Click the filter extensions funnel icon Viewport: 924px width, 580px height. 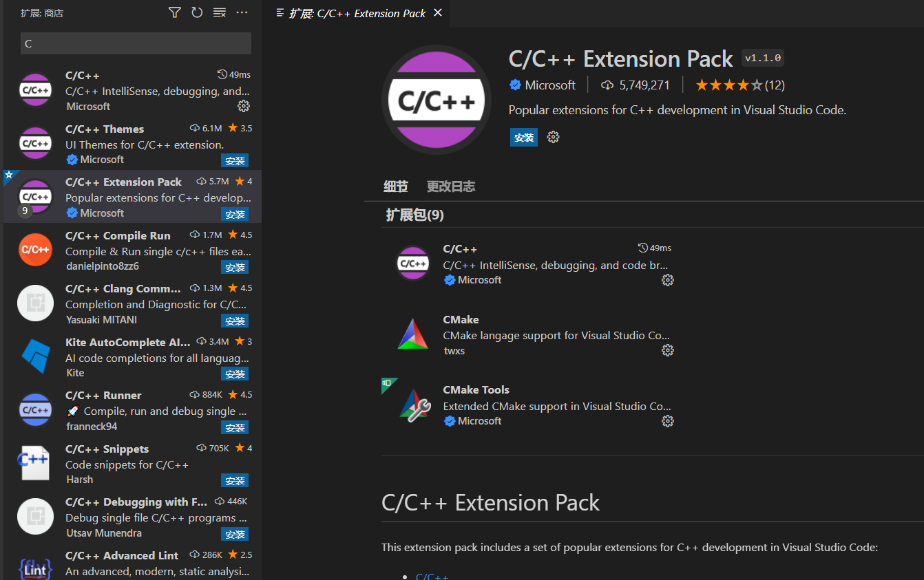[x=175, y=12]
